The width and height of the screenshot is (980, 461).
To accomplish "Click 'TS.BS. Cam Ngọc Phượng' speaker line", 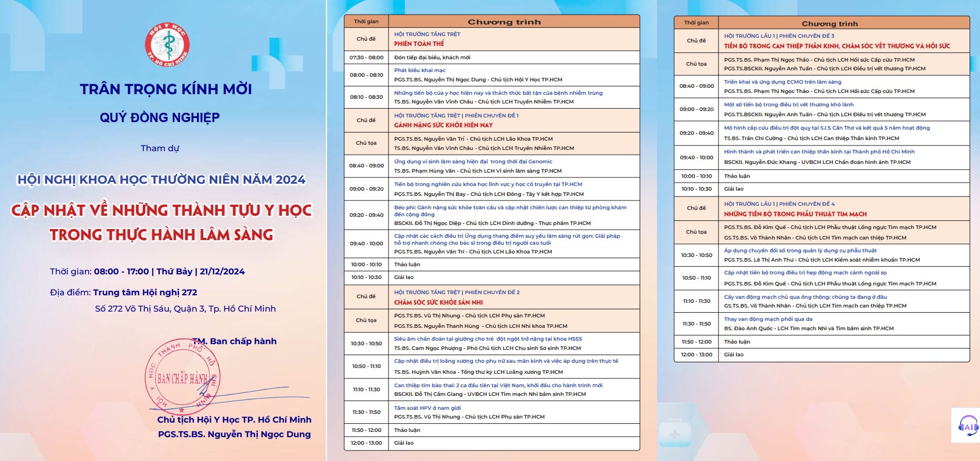I will [x=487, y=348].
